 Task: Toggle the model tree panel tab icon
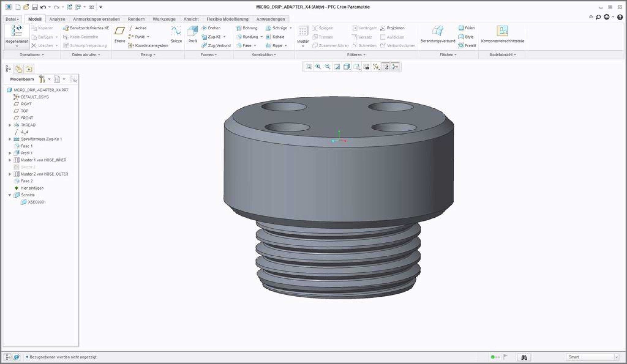8,69
